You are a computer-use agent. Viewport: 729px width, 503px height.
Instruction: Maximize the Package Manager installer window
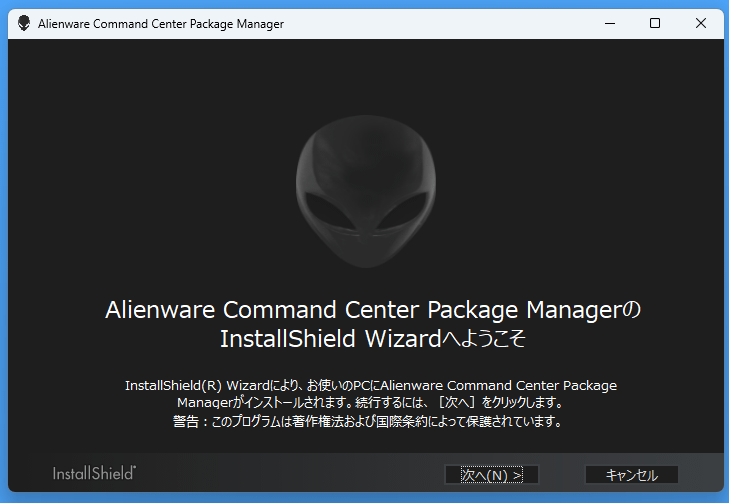point(655,23)
